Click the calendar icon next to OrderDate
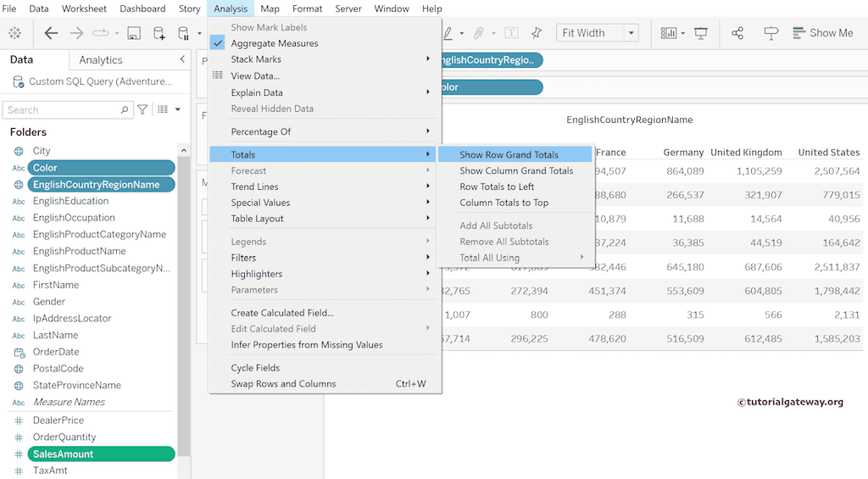868x479 pixels. (19, 352)
